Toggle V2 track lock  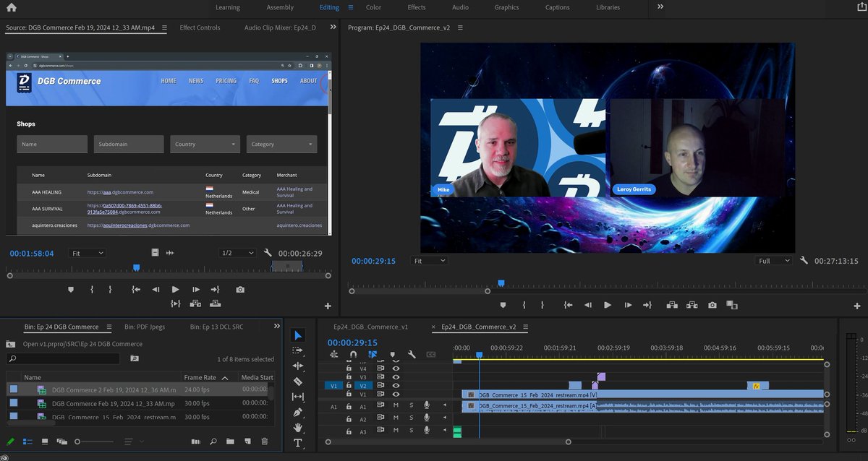coord(349,386)
